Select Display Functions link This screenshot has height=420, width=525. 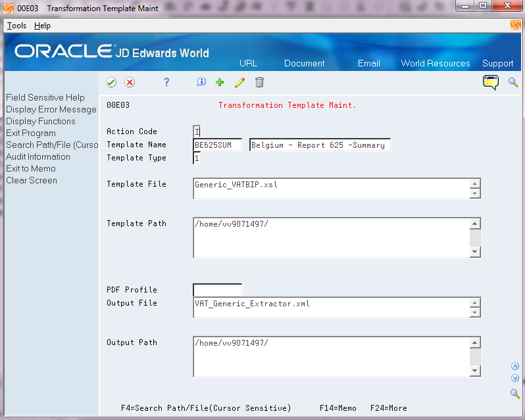(x=41, y=121)
